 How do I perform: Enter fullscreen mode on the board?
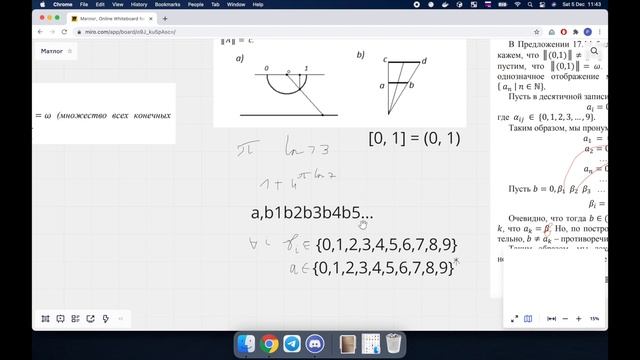click(514, 319)
